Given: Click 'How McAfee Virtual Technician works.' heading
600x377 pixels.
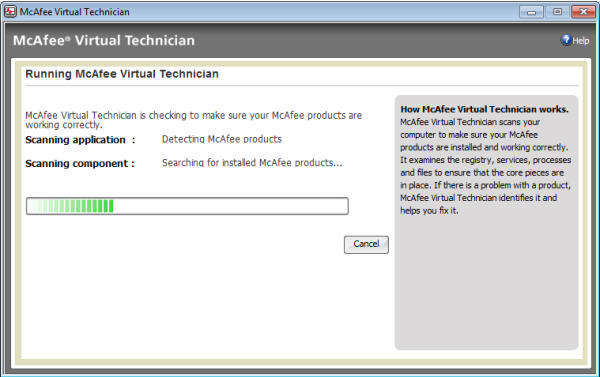Looking at the screenshot, I should pos(484,109).
